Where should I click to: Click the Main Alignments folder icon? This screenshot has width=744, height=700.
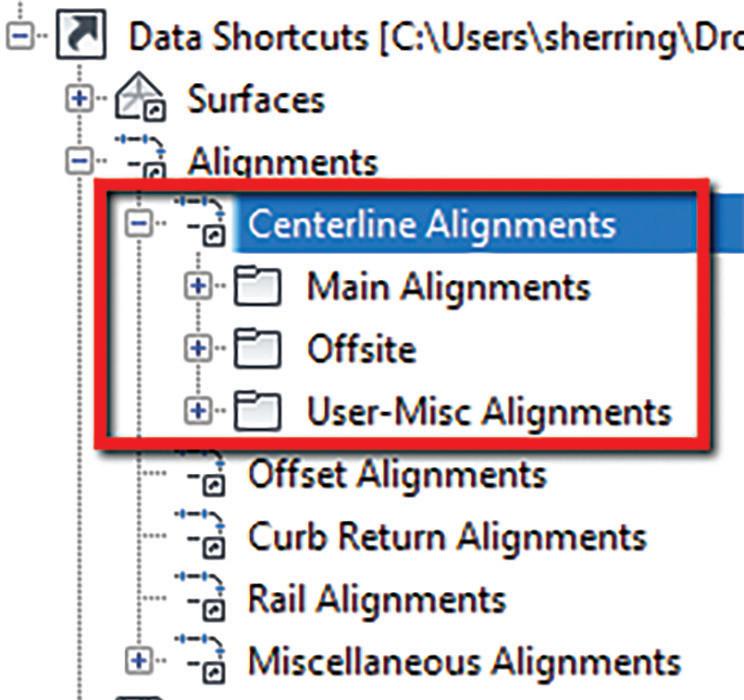(257, 286)
